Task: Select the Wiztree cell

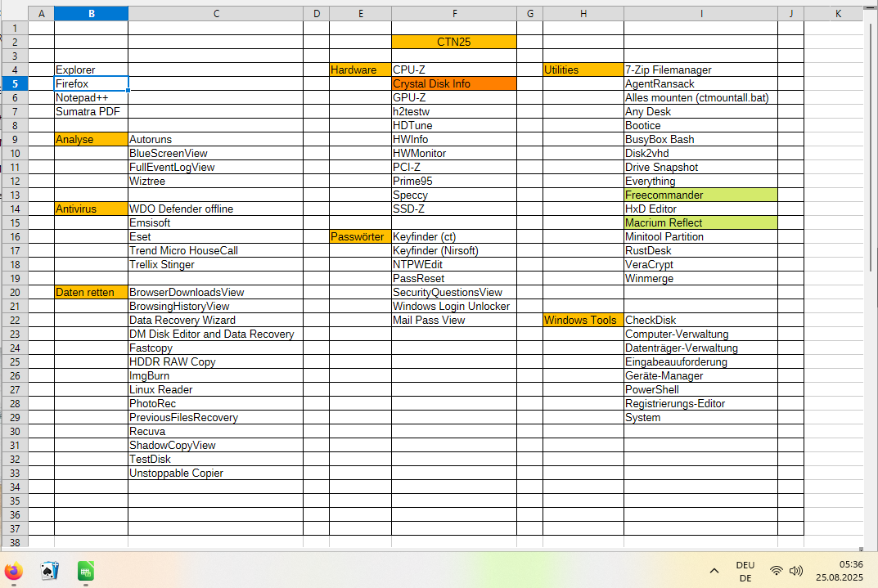Action: tap(215, 182)
